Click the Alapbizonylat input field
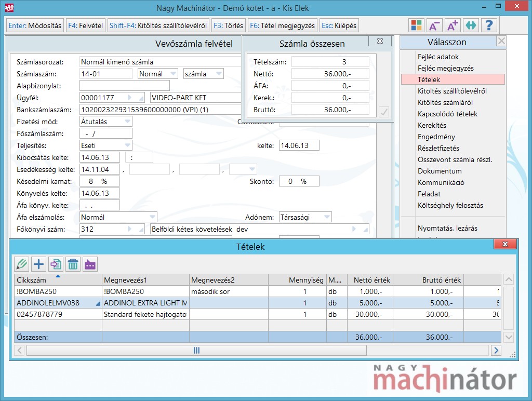This screenshot has width=532, height=401. point(125,85)
